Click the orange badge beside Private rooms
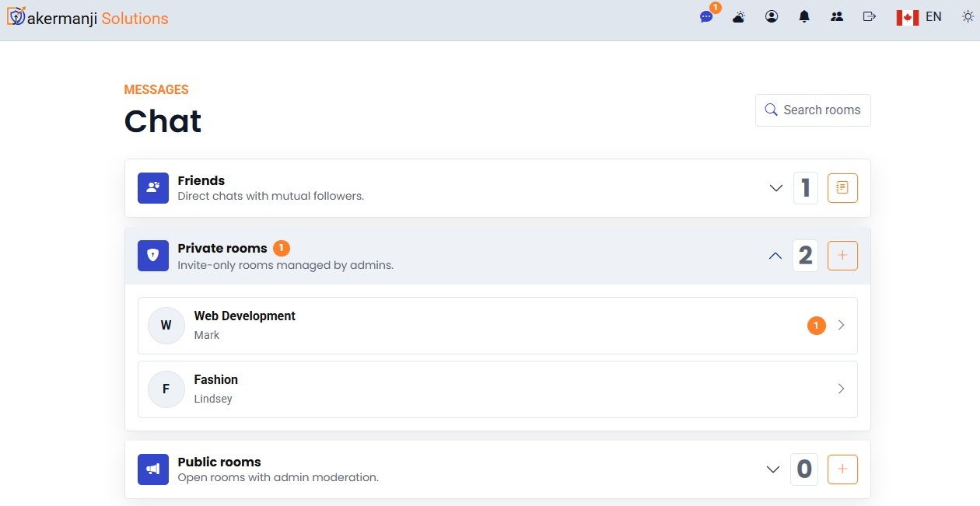 [282, 248]
